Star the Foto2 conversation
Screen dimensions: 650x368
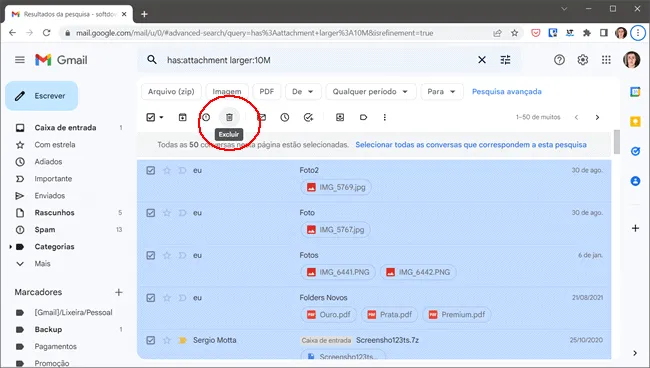coord(167,170)
